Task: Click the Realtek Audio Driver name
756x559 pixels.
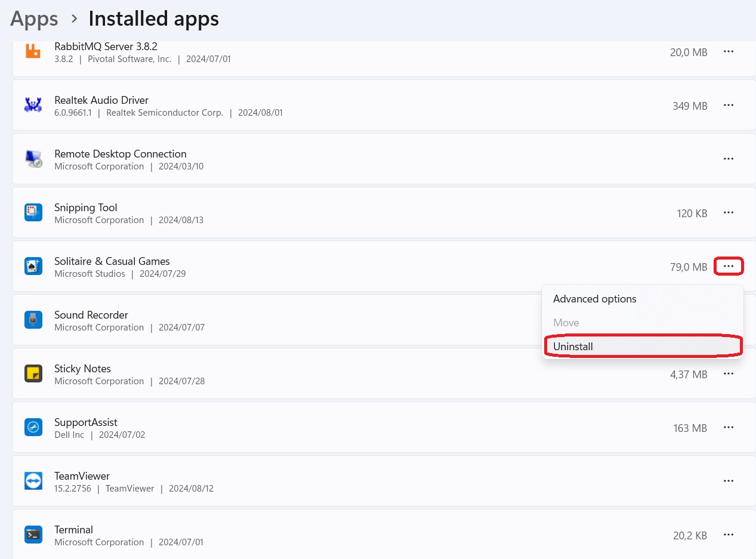Action: pyautogui.click(x=101, y=100)
